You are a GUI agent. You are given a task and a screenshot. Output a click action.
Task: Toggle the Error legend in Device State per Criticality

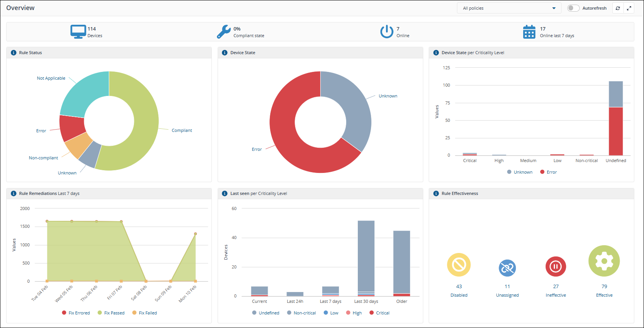pos(548,172)
